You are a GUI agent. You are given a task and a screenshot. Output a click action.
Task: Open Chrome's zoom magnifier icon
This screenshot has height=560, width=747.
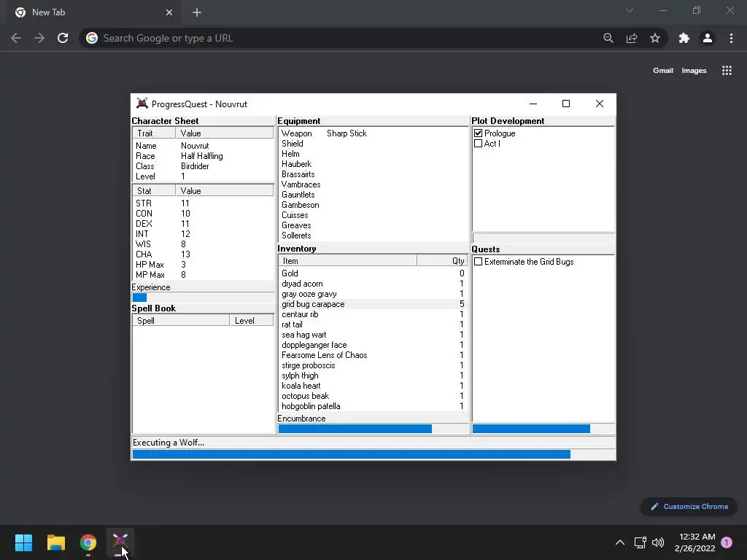pyautogui.click(x=608, y=38)
